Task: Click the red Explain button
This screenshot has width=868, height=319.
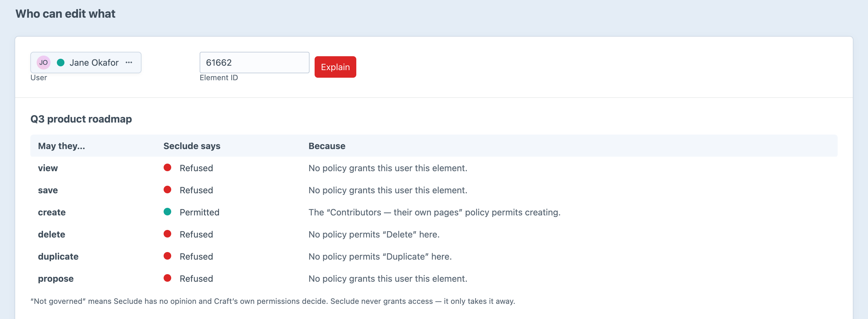Action: click(335, 67)
